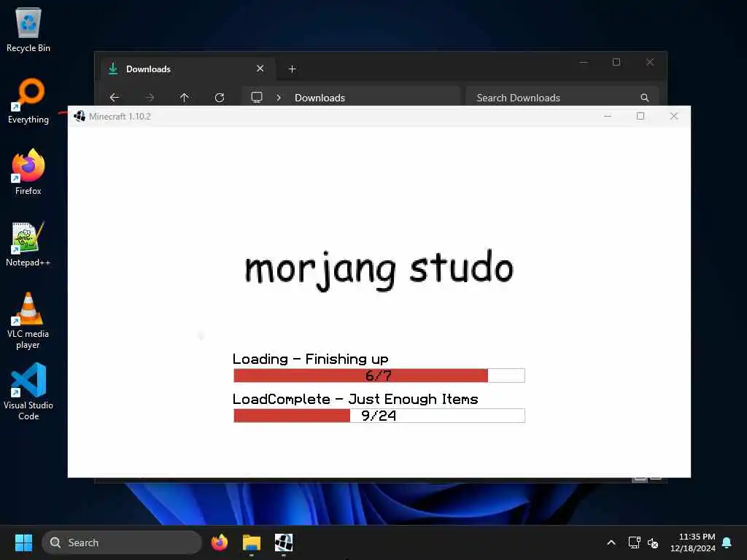747x560 pixels.
Task: Click the This PC monitor icon in address bar
Action: click(x=257, y=97)
